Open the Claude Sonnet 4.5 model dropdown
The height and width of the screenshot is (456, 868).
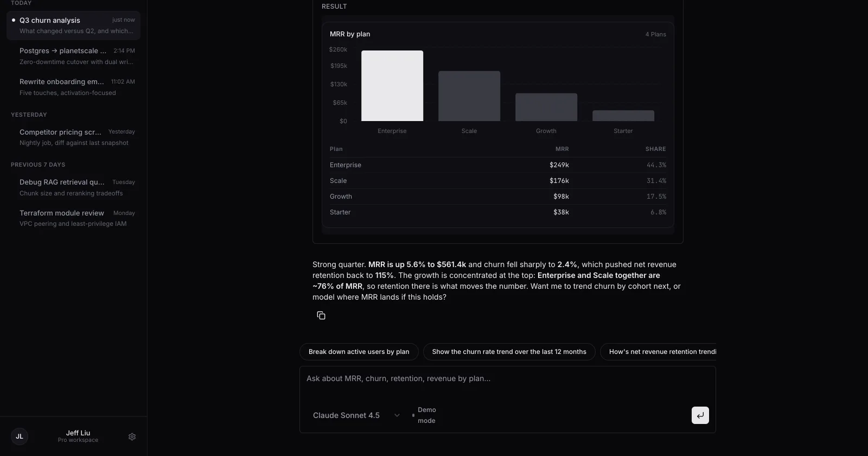click(356, 415)
